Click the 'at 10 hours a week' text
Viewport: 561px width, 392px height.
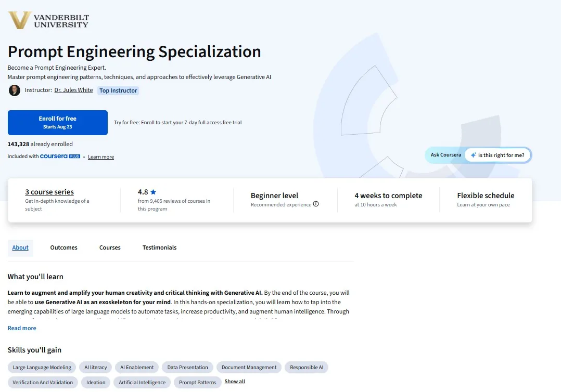coord(376,205)
